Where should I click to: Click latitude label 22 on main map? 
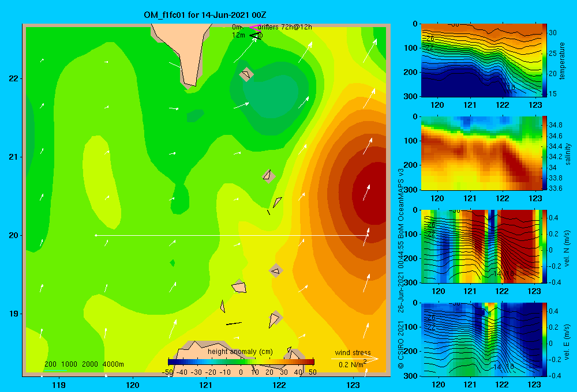click(x=13, y=79)
